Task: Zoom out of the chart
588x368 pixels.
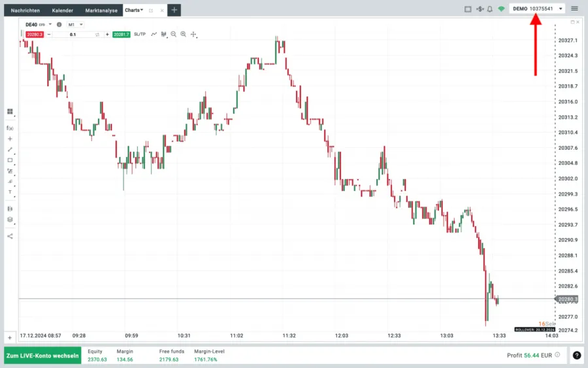Action: click(174, 34)
